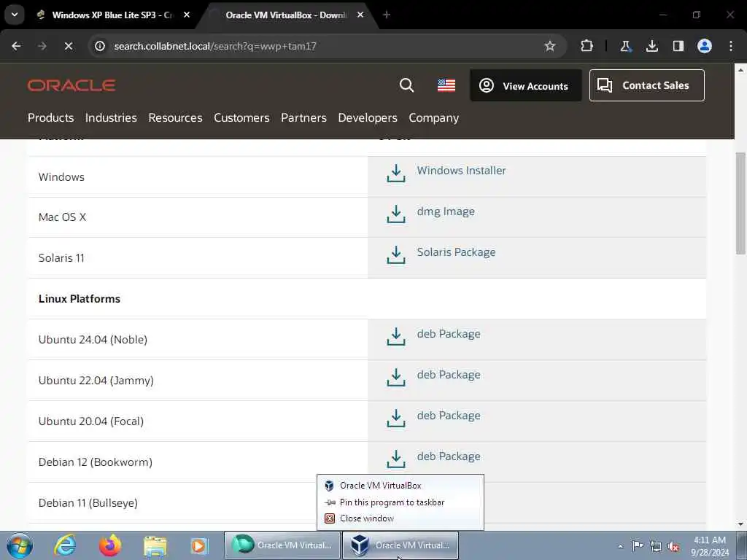Click download icon for Solaris Package
This screenshot has width=747, height=560.
click(x=396, y=254)
